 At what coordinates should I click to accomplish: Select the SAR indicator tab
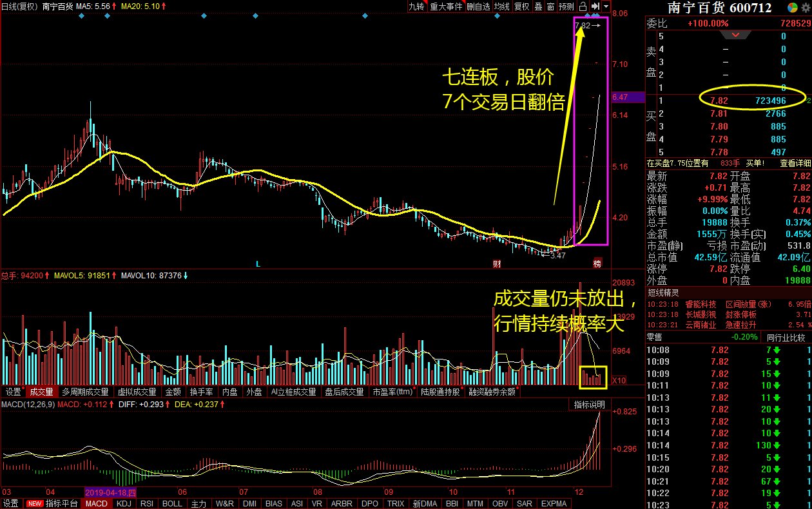(x=525, y=503)
